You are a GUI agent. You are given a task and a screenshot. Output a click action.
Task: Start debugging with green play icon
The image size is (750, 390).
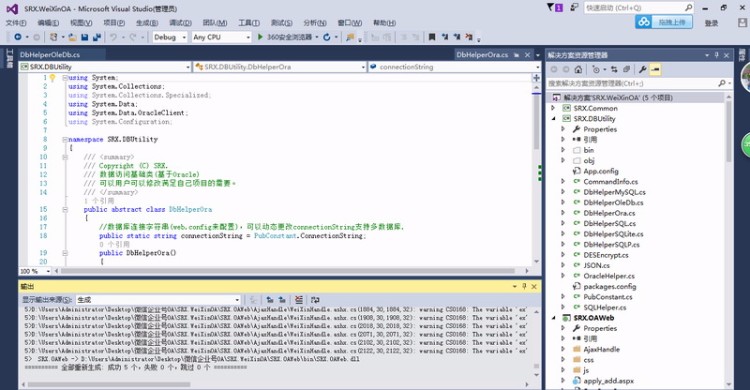click(x=260, y=37)
